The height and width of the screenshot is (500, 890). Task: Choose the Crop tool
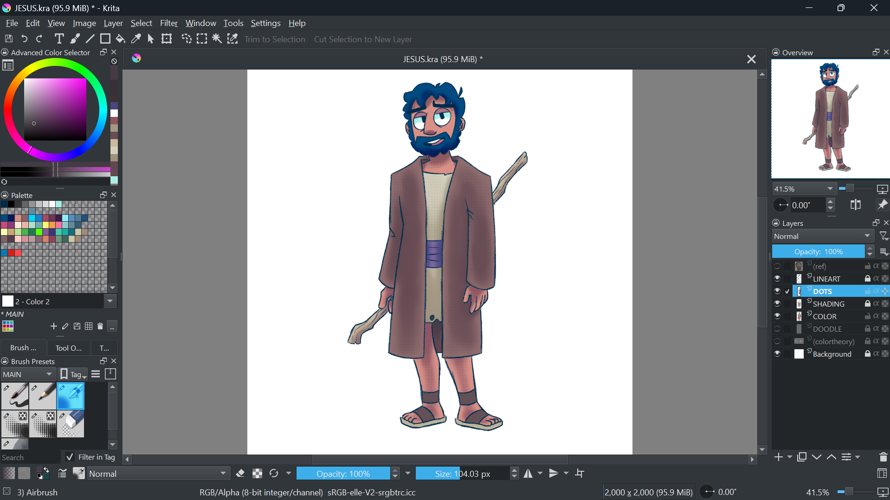(167, 39)
